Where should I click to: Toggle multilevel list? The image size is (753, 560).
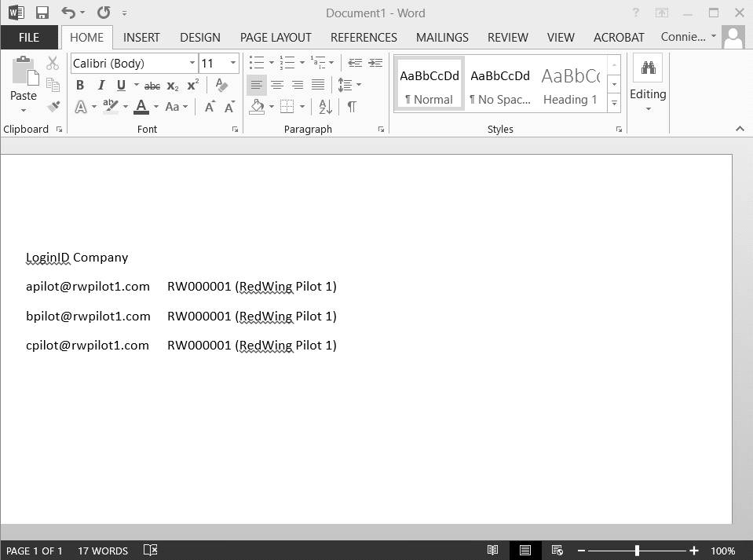pos(318,63)
